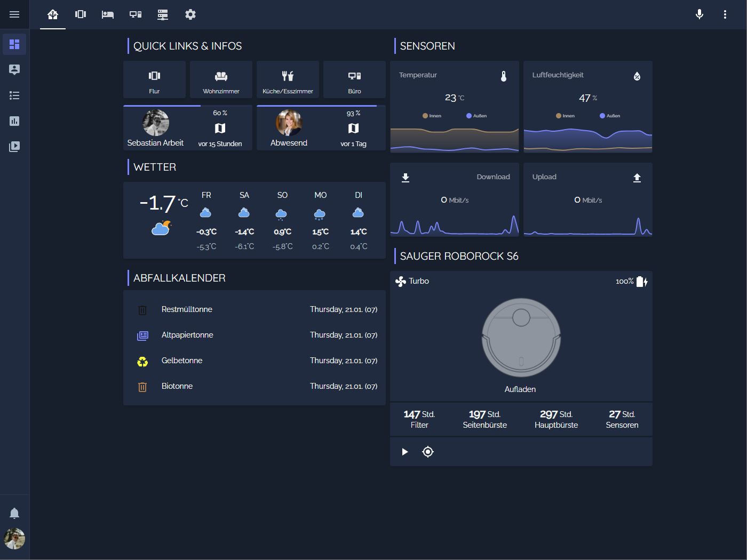
Task: Open the media browser from the sidebar
Action: click(x=14, y=147)
